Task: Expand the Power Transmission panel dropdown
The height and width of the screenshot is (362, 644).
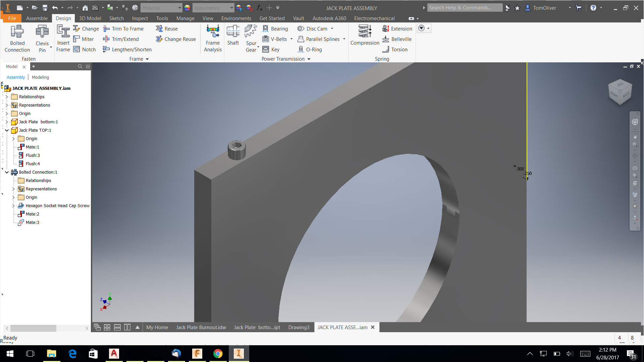Action: click(309, 59)
